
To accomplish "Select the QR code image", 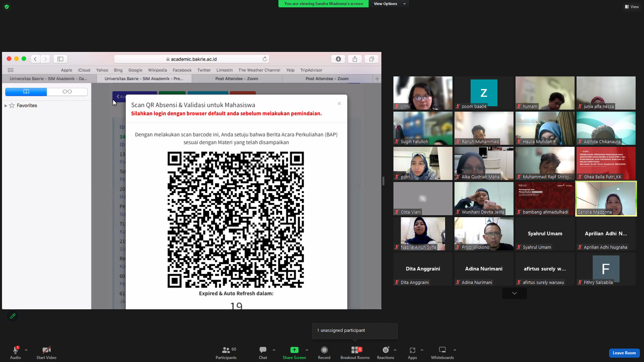I will coord(236,220).
